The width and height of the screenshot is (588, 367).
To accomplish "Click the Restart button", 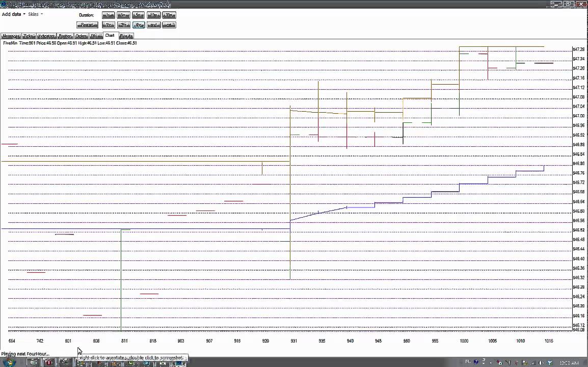I will click(87, 25).
